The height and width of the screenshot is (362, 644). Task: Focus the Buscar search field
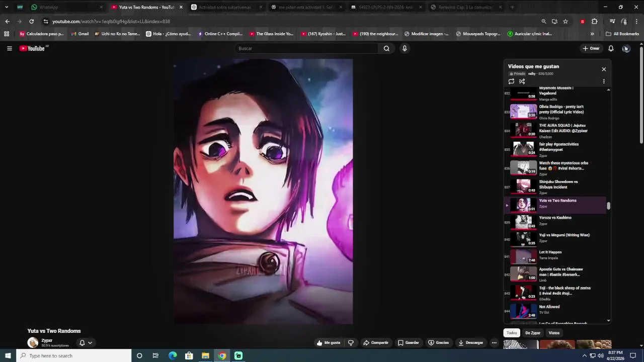pyautogui.click(x=306, y=48)
